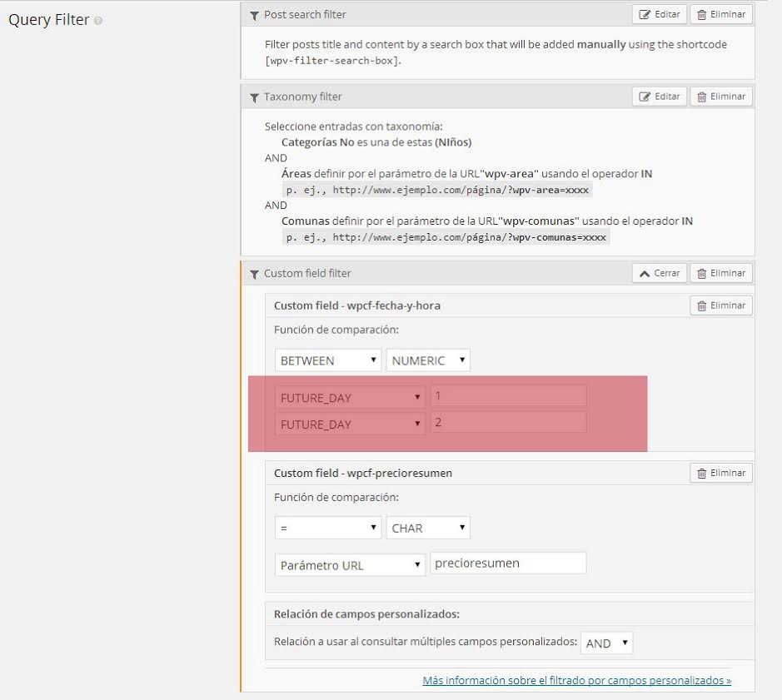Open the BETWEEN comparison dropdown
This screenshot has height=700, width=782.
click(x=327, y=360)
